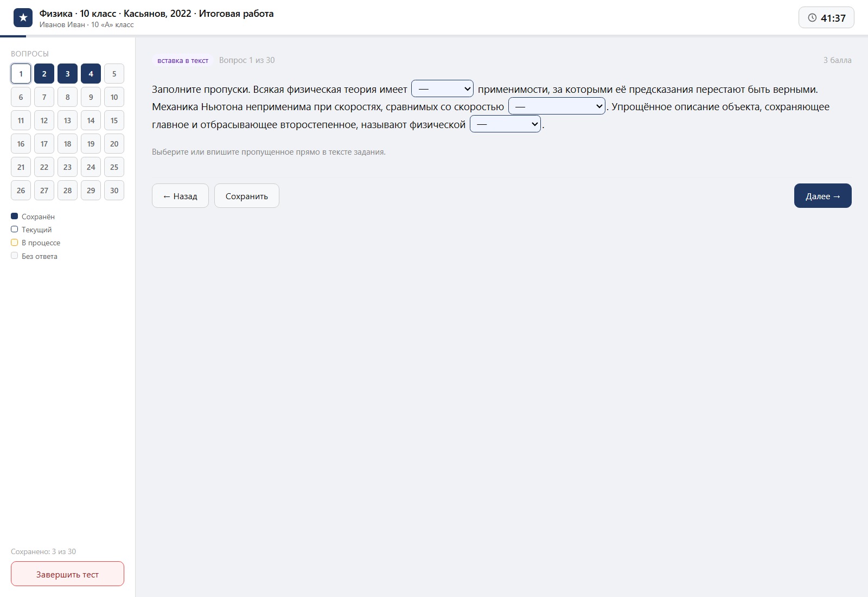
Task: Go to question 9
Action: pos(91,97)
